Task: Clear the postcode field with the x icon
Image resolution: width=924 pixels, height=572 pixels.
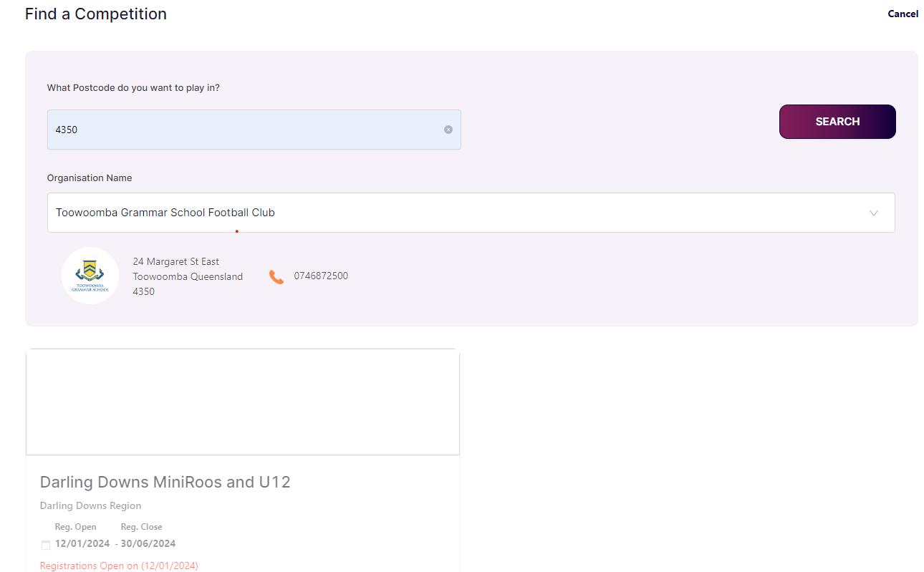Action: [x=448, y=130]
